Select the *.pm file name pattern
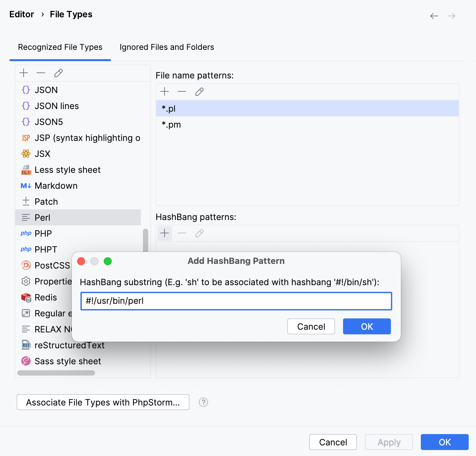476x456 pixels. (x=171, y=124)
